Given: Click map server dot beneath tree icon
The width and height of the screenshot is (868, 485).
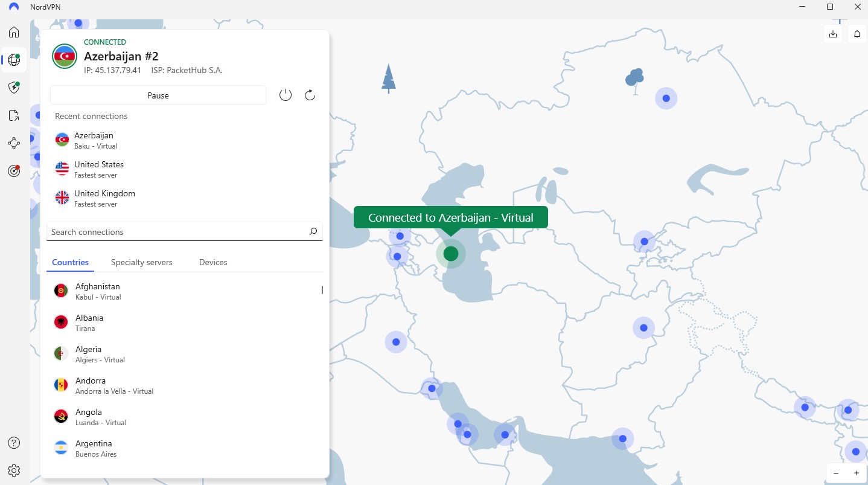Looking at the screenshot, I should coord(666,98).
